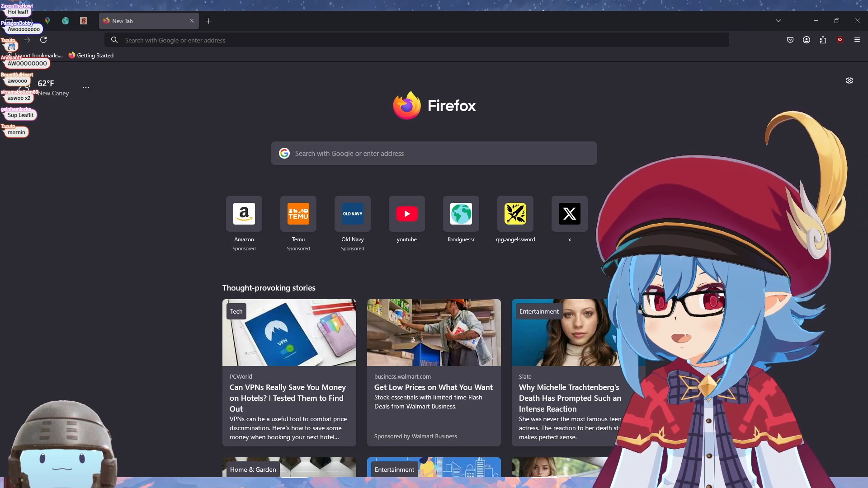Open the uBlock Origin extension icon
The height and width of the screenshot is (488, 868).
840,40
